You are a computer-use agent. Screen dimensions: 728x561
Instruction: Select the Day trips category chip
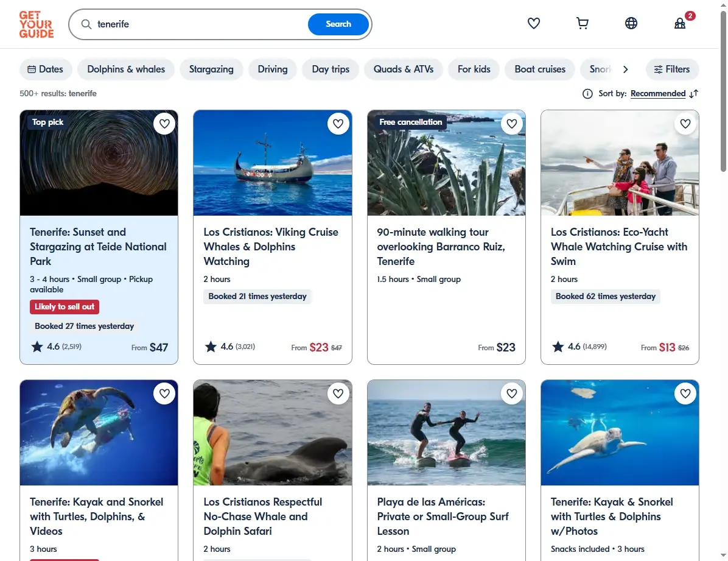[331, 69]
